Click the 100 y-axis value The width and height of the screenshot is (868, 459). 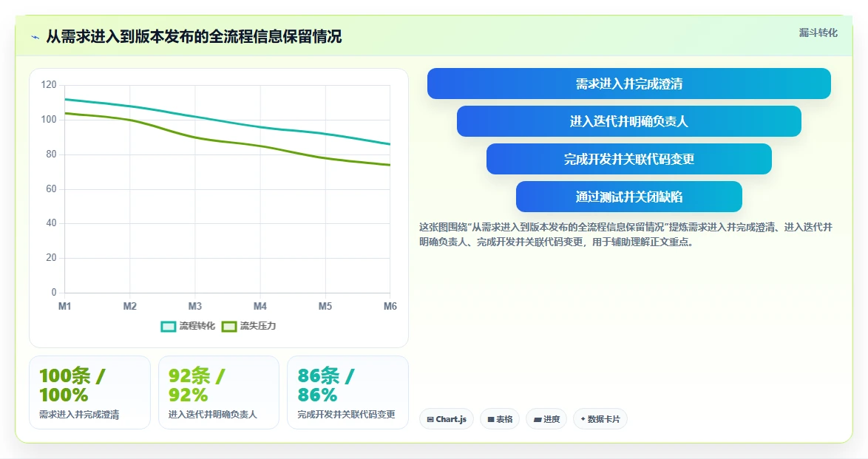click(49, 120)
